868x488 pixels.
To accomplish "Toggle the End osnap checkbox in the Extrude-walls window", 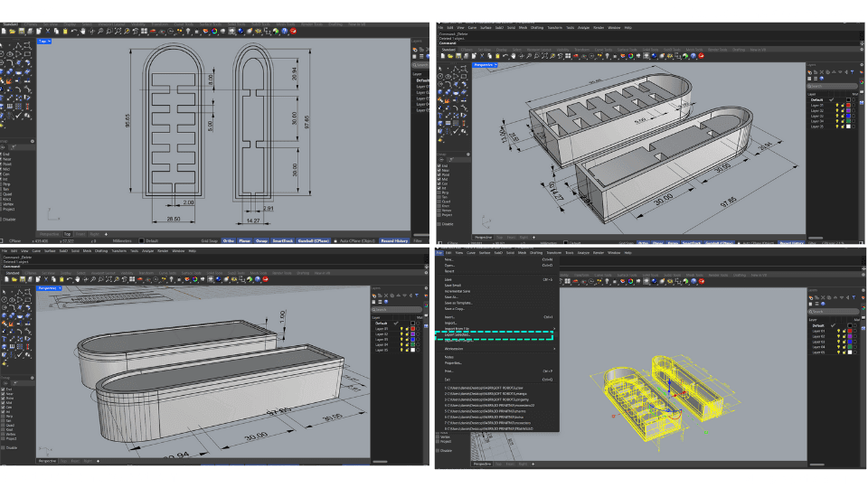I will [x=439, y=165].
